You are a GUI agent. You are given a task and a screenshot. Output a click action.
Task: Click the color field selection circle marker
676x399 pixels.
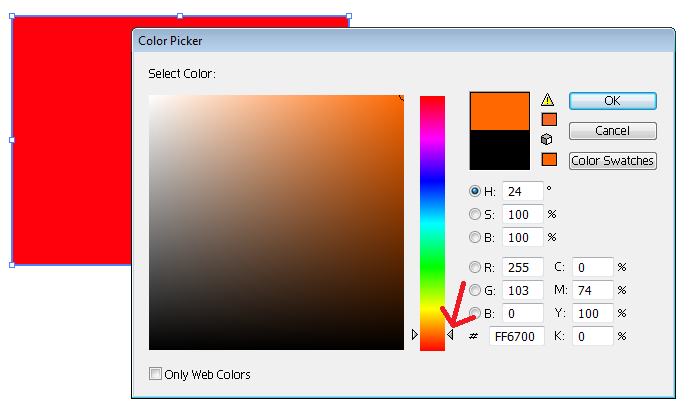tap(402, 97)
